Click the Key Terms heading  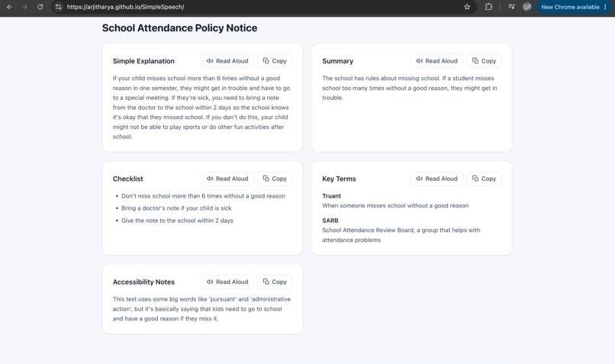(339, 179)
